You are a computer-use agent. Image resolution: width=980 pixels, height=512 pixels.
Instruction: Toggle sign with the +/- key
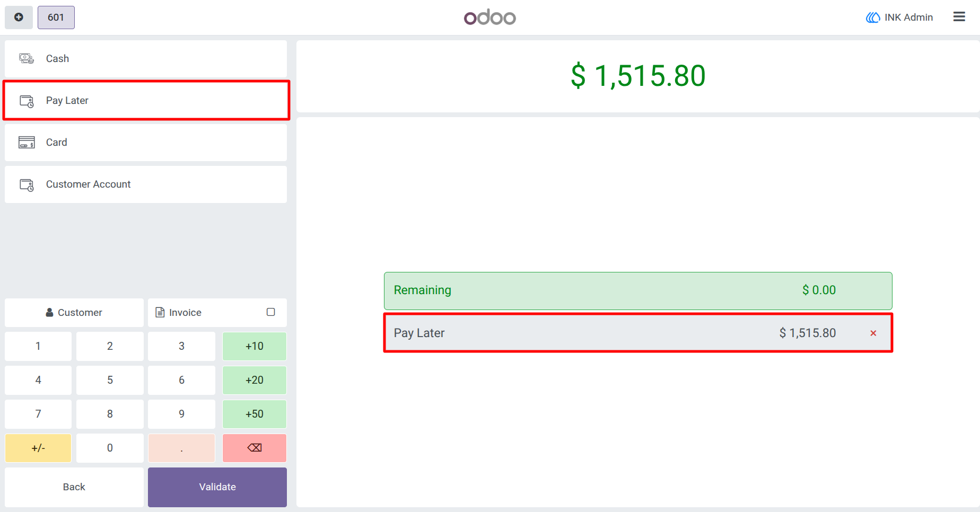pyautogui.click(x=38, y=448)
